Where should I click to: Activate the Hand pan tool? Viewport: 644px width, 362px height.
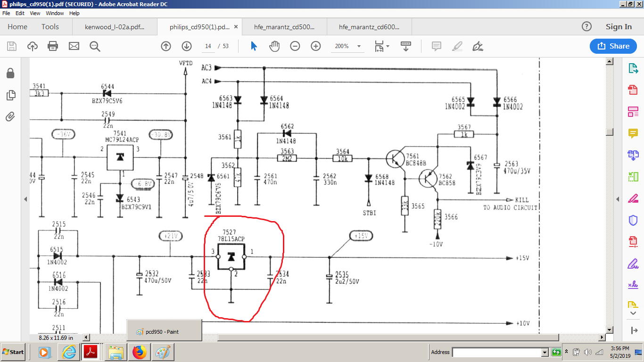(x=274, y=46)
